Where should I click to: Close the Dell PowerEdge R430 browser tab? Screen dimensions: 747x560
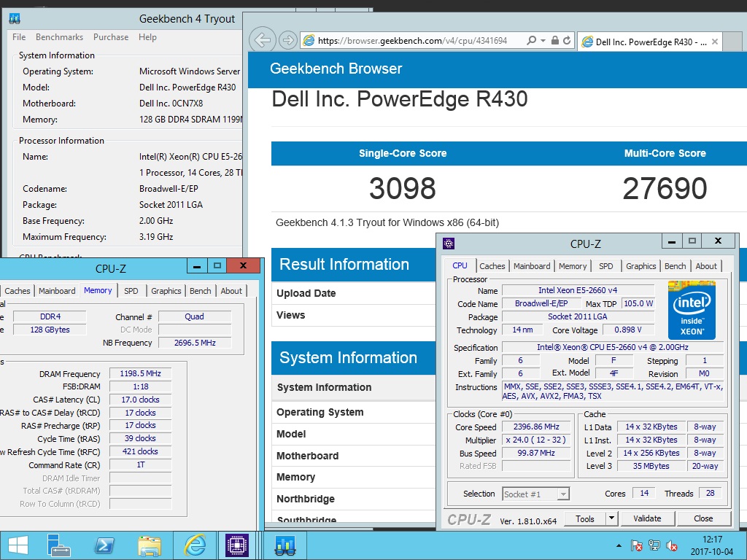(715, 42)
